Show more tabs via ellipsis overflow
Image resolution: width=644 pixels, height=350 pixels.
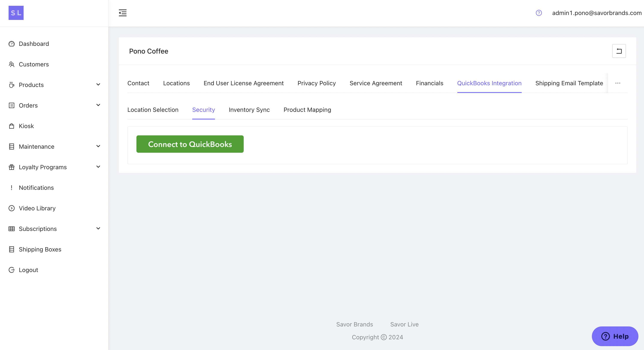coord(617,83)
